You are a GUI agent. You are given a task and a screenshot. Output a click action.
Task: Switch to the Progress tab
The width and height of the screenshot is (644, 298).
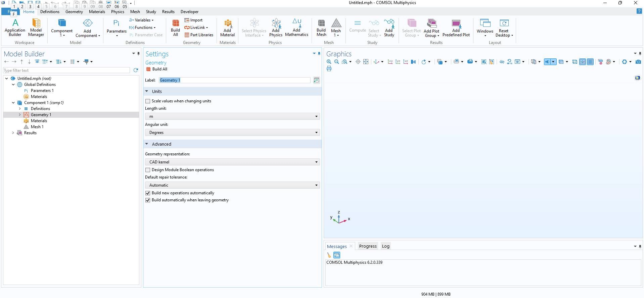tap(368, 246)
